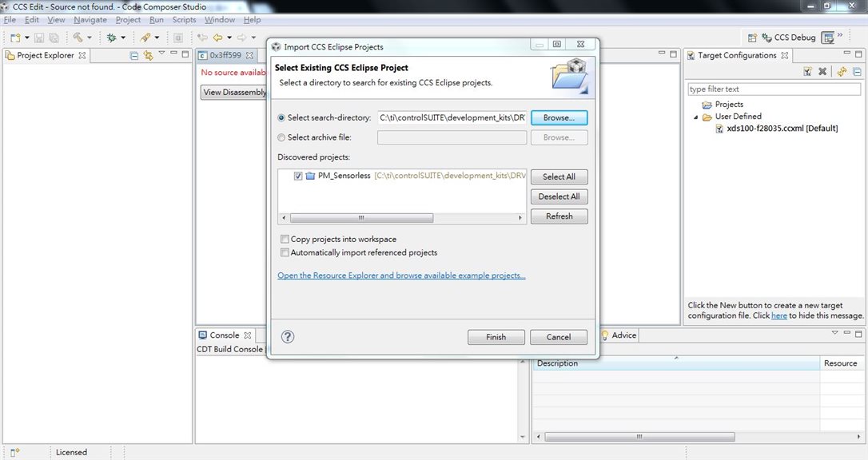This screenshot has width=868, height=460.
Task: Enable Copy projects into workspace
Action: coord(285,240)
